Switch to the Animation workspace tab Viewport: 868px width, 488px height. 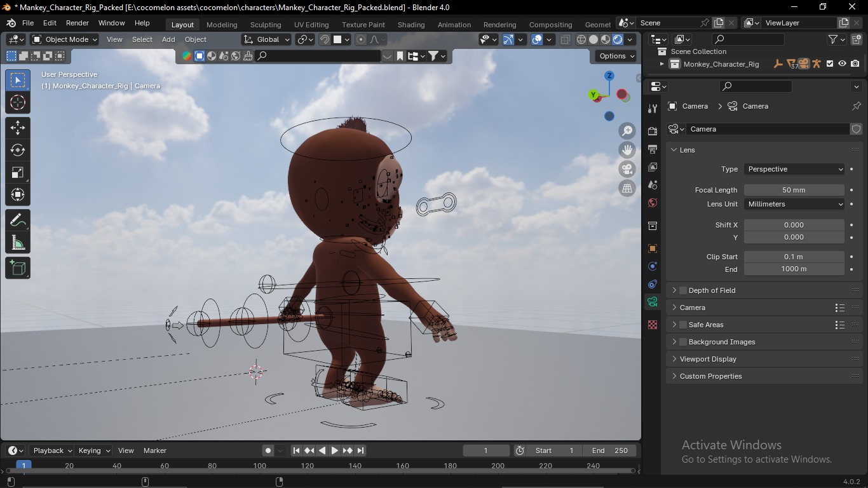click(454, 25)
